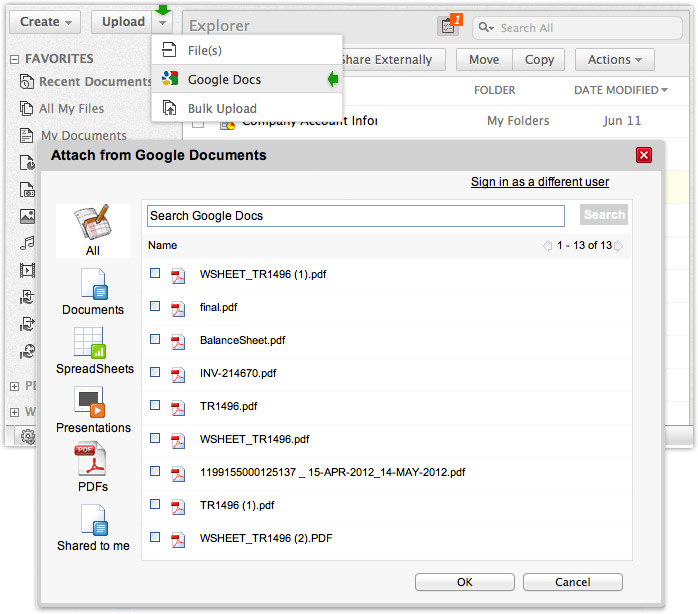Click Share Externally button

click(x=394, y=60)
